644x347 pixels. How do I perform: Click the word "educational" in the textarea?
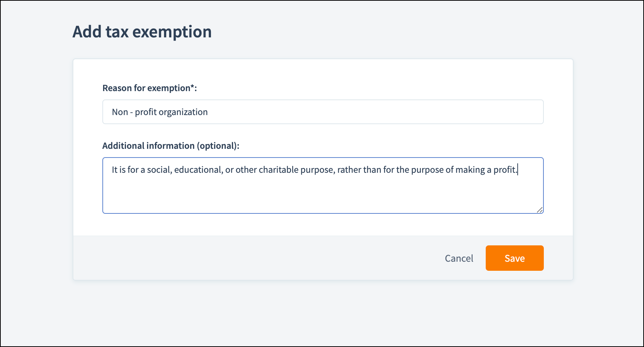[198, 170]
